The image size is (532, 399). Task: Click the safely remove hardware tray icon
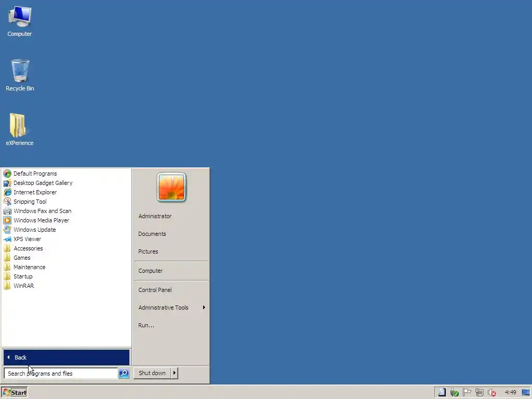pos(454,393)
